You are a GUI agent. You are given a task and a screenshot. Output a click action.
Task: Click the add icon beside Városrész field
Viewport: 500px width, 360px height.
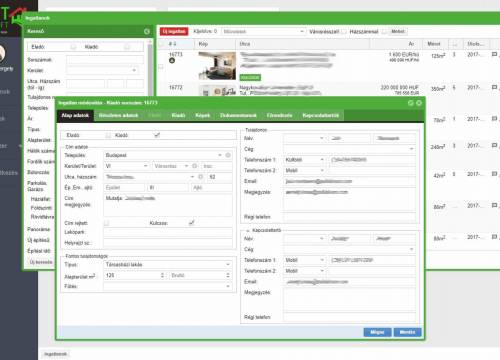[195, 166]
